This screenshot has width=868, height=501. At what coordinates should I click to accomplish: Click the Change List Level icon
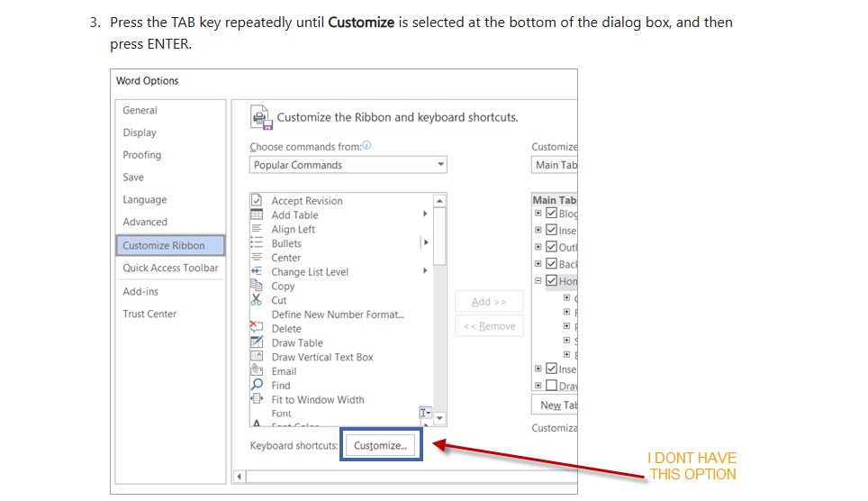click(x=257, y=271)
